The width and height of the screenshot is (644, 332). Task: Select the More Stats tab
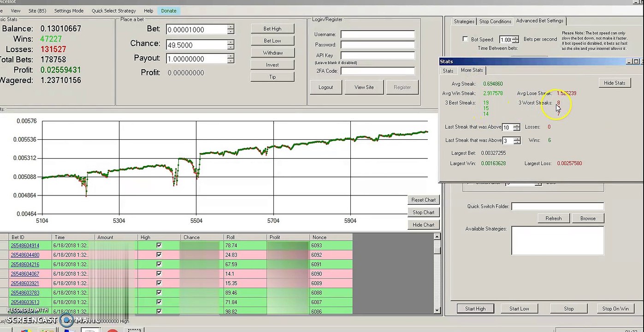click(472, 70)
